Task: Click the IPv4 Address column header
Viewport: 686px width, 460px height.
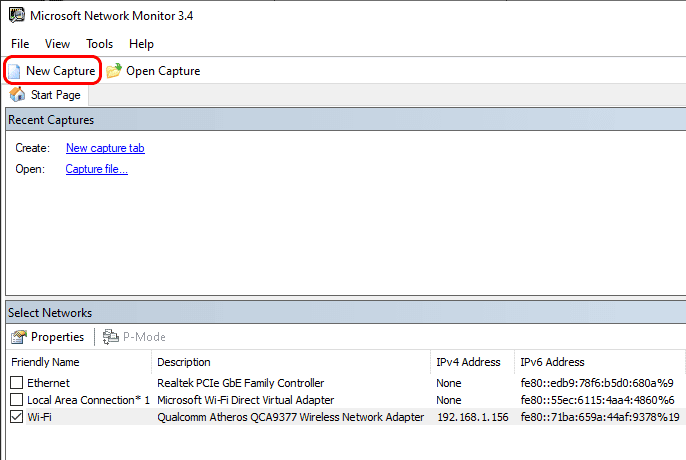Action: [470, 362]
